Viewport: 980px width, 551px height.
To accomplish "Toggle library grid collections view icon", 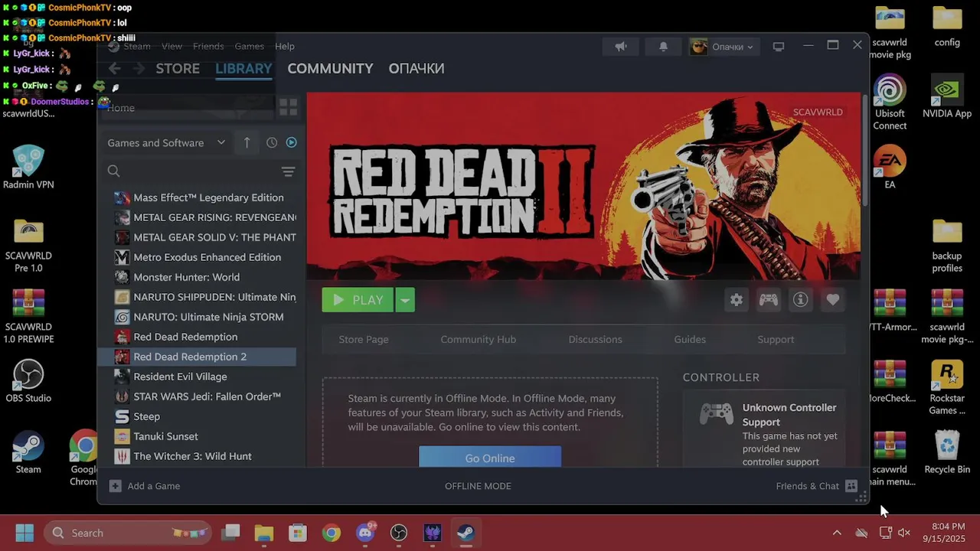I will pos(289,107).
